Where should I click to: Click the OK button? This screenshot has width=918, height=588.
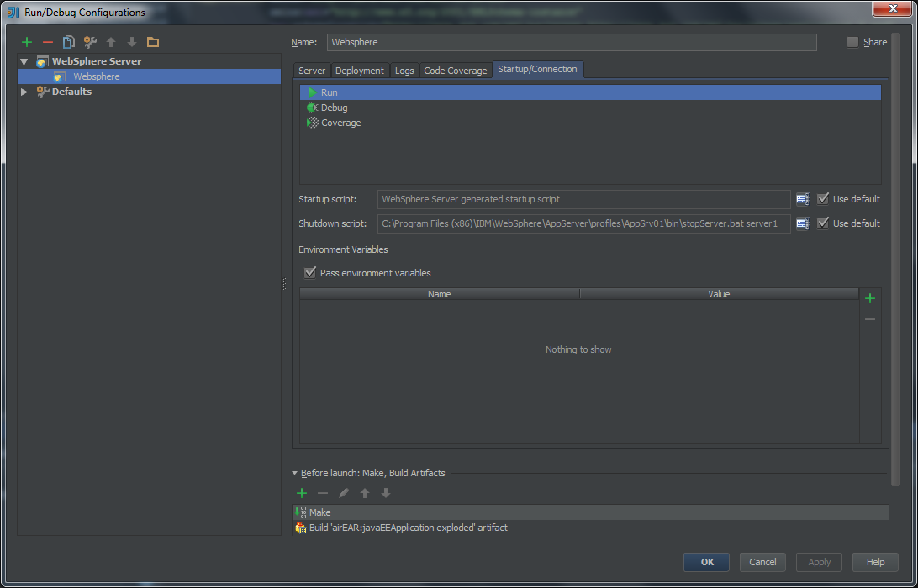707,562
